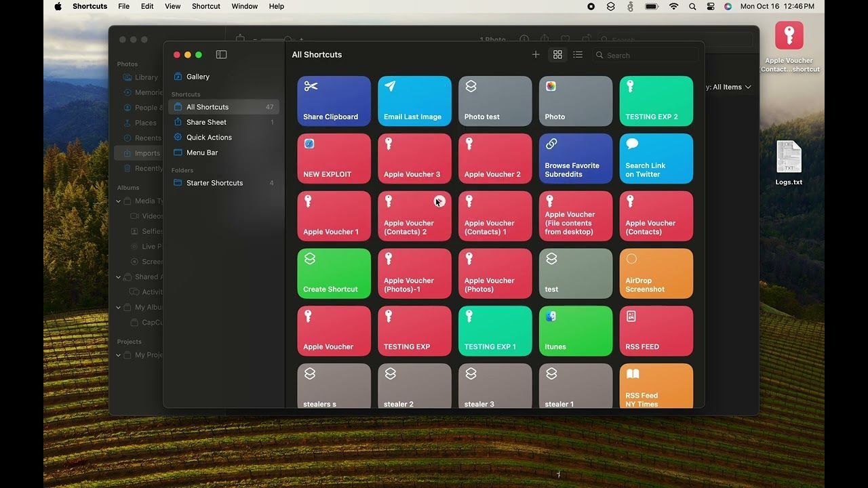Click the Search Link on Twitter icon
Screen dimensions: 868x488
(x=632, y=144)
